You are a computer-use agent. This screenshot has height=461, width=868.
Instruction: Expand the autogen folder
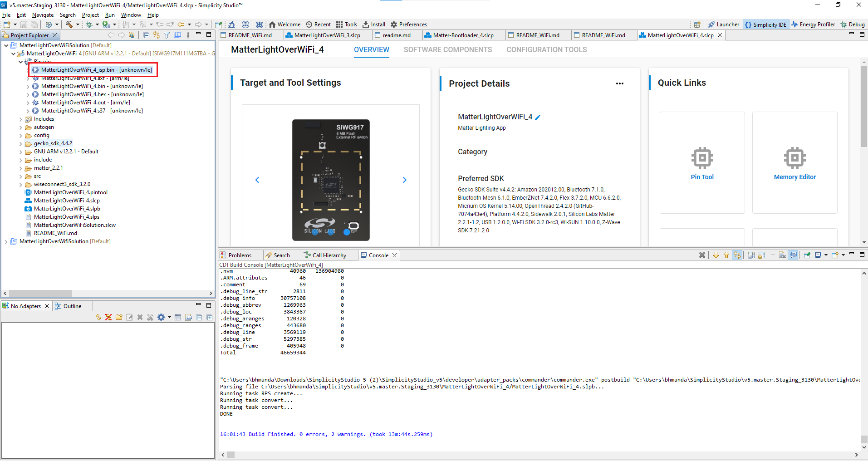[20, 127]
